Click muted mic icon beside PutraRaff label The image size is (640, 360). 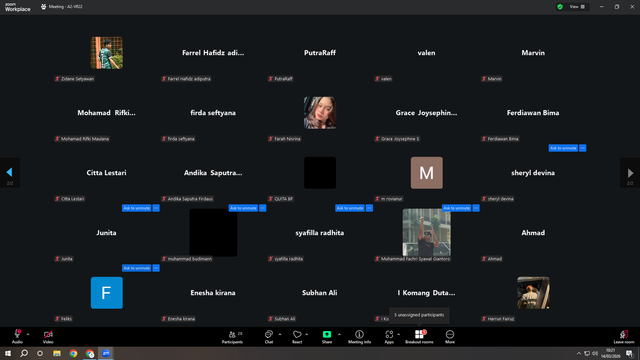[271, 79]
